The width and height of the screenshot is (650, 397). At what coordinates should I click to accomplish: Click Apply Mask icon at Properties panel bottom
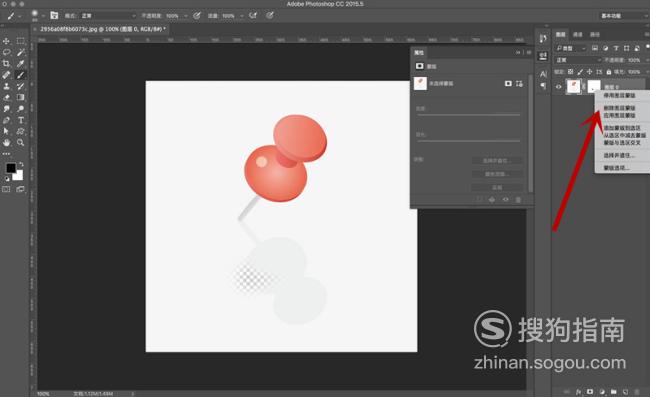coord(492,200)
